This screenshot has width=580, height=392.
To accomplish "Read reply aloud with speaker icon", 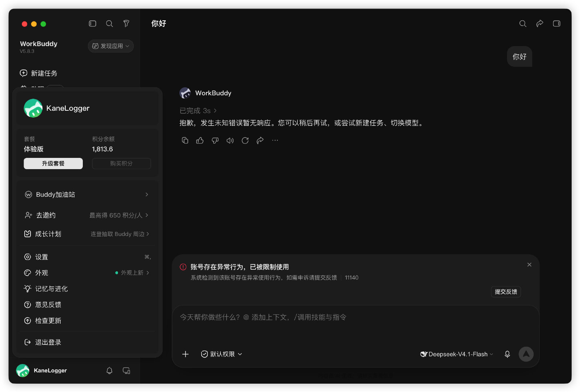I will (x=230, y=140).
